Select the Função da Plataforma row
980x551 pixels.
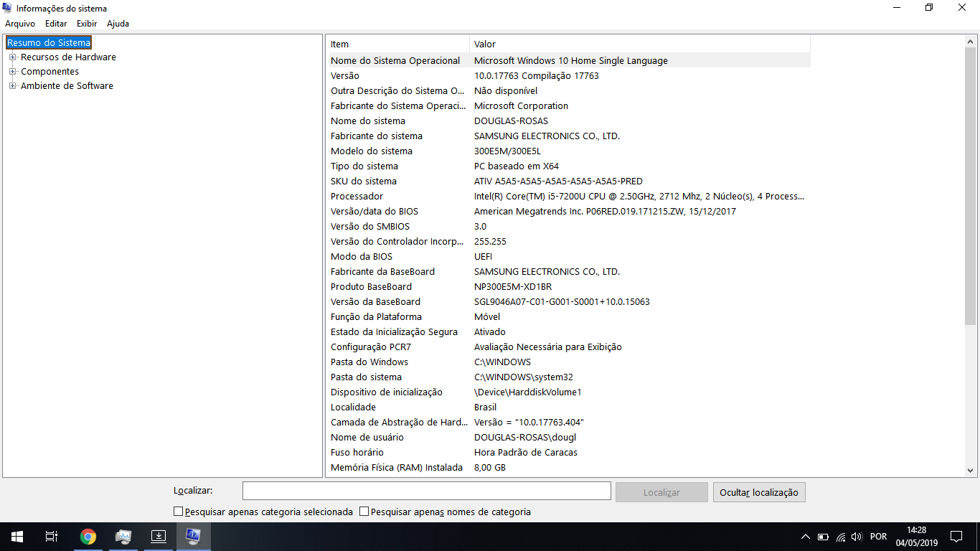pos(568,316)
